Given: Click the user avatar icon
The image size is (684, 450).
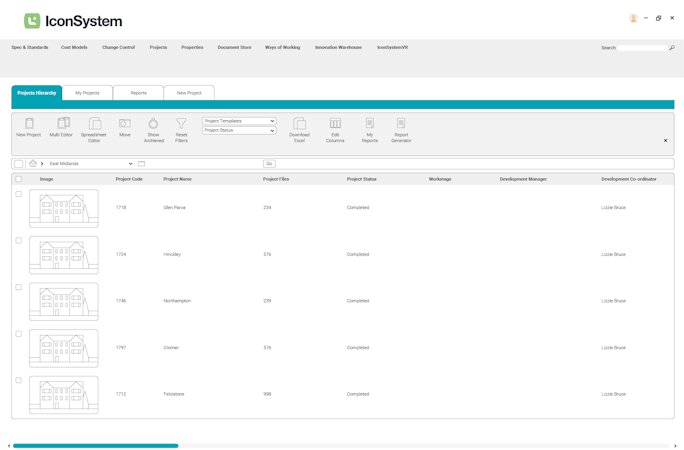Looking at the screenshot, I should (x=633, y=18).
